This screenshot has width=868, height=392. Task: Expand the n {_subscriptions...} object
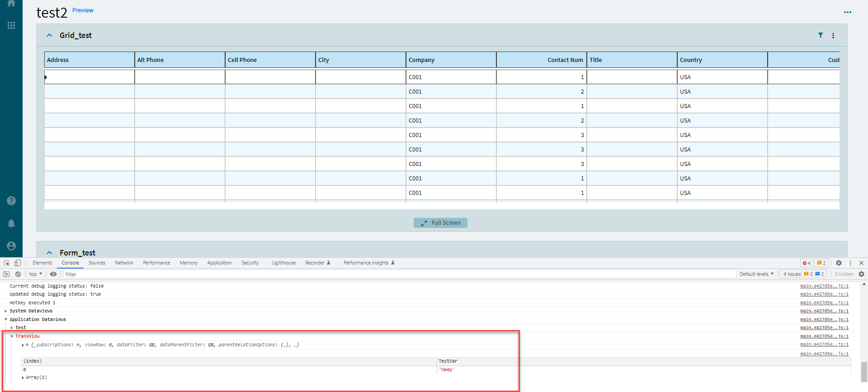coord(23,345)
